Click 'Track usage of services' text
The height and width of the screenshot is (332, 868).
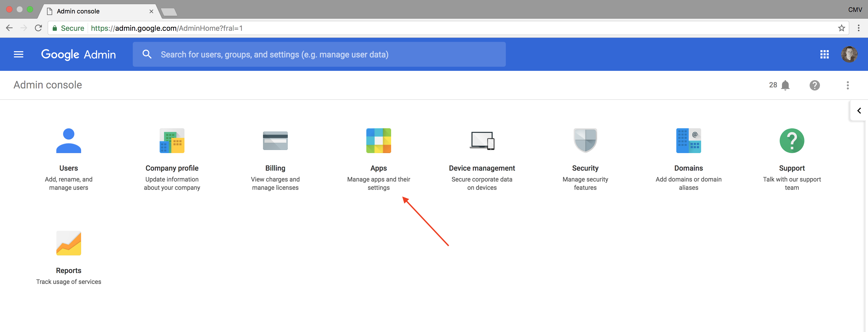tap(68, 282)
